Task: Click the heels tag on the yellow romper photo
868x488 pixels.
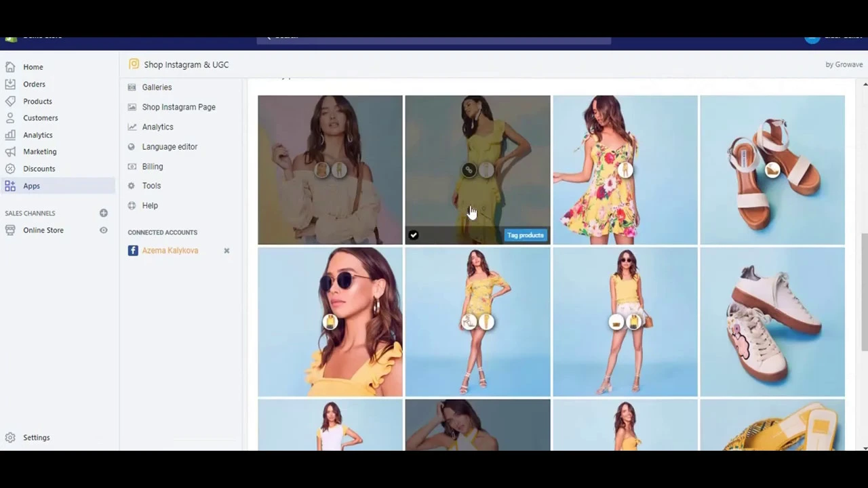Action: (469, 323)
